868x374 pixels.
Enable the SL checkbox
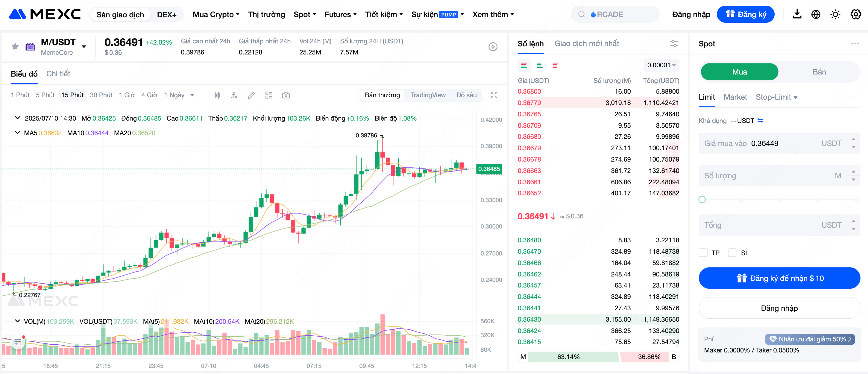coord(732,253)
